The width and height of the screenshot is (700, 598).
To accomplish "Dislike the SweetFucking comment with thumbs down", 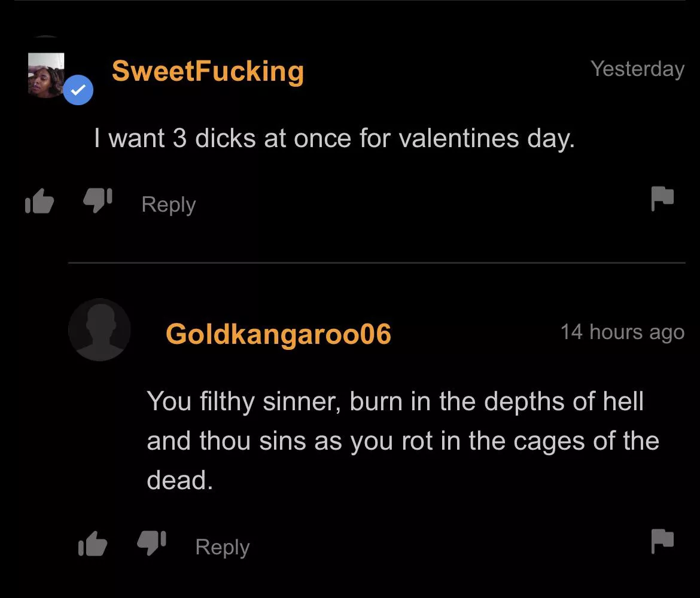I will (95, 202).
